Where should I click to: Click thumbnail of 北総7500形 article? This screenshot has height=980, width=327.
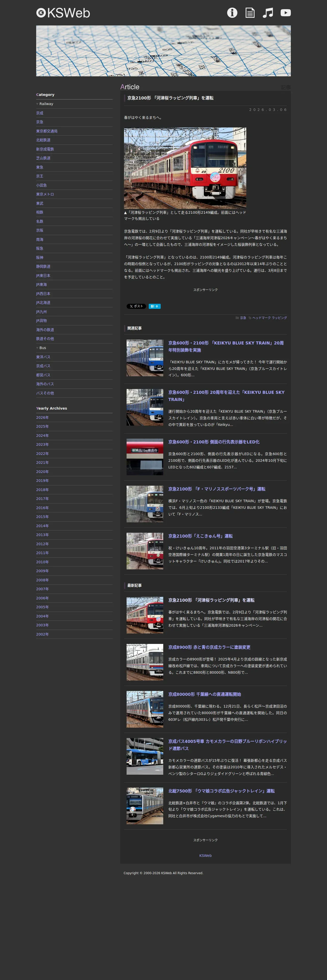point(145,806)
